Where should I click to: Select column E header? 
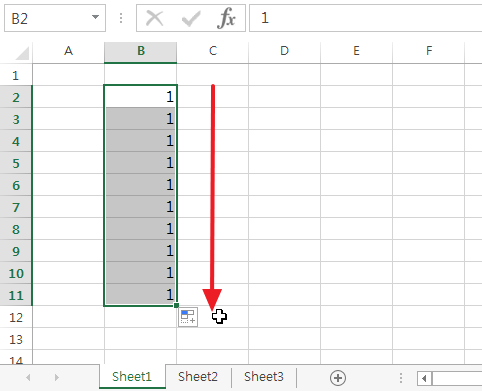tap(356, 52)
